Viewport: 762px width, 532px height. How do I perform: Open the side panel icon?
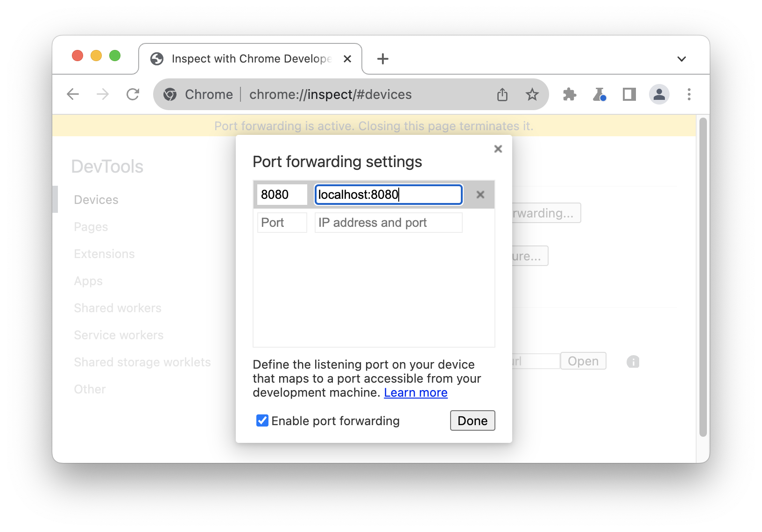629,94
